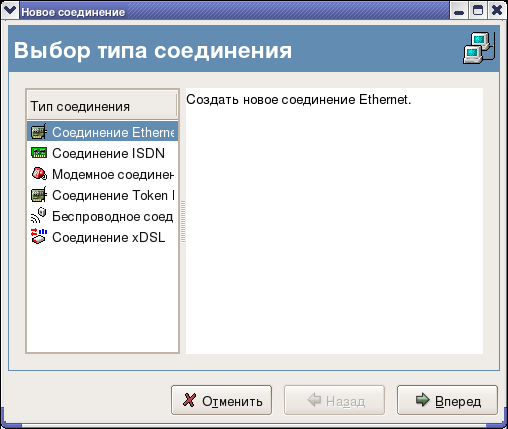Viewport: 508px width, 429px height.
Task: Click the wireless connection antenna icon
Action: pos(39,215)
